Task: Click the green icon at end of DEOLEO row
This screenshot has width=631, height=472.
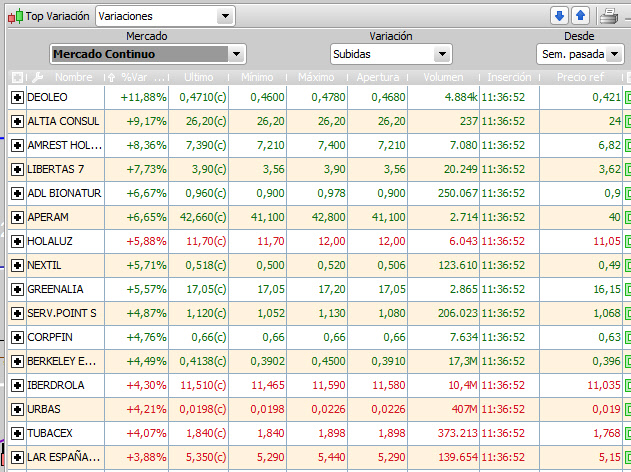Action: click(x=628, y=97)
